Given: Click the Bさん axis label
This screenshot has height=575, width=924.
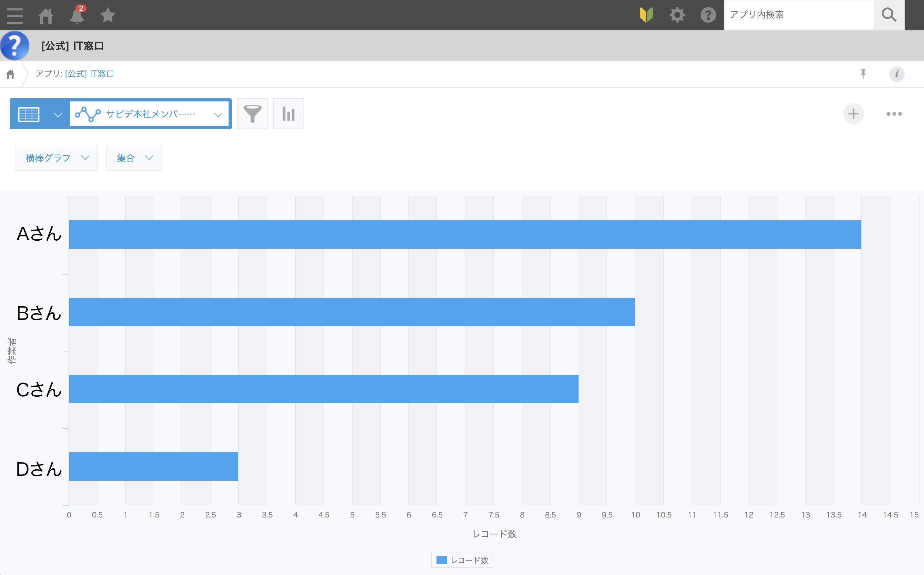Looking at the screenshot, I should click(x=39, y=313).
